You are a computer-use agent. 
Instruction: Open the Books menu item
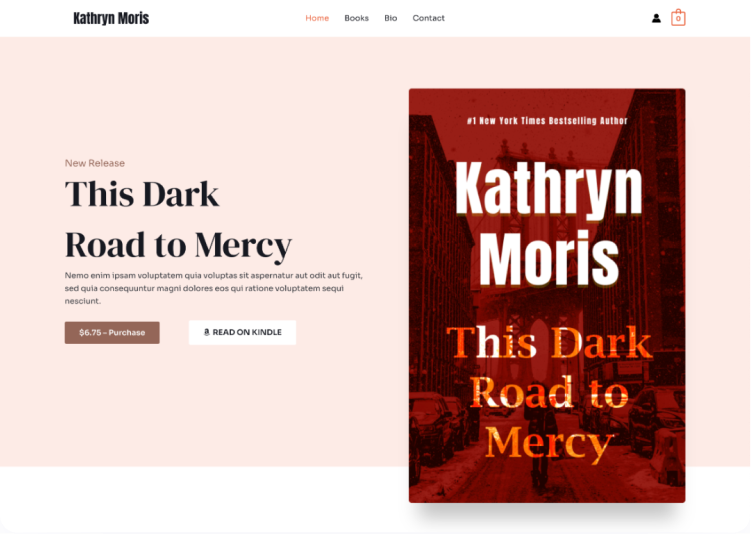pyautogui.click(x=356, y=18)
